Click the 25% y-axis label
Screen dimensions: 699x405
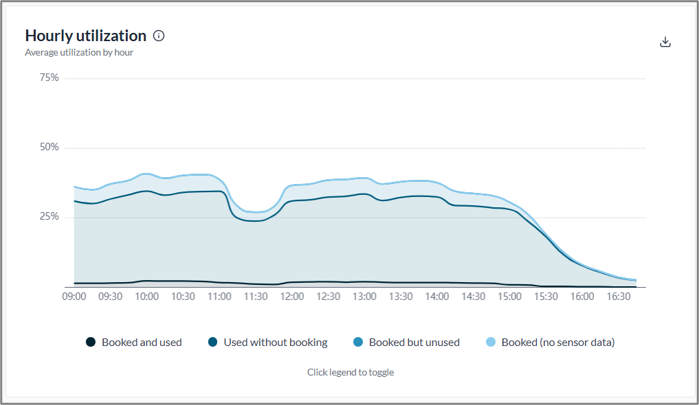(49, 217)
